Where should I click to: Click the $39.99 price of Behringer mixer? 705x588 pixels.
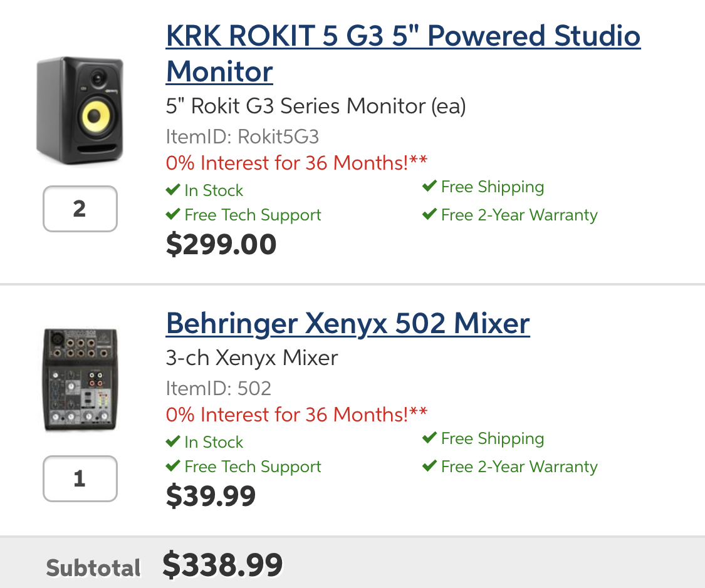pos(211,496)
